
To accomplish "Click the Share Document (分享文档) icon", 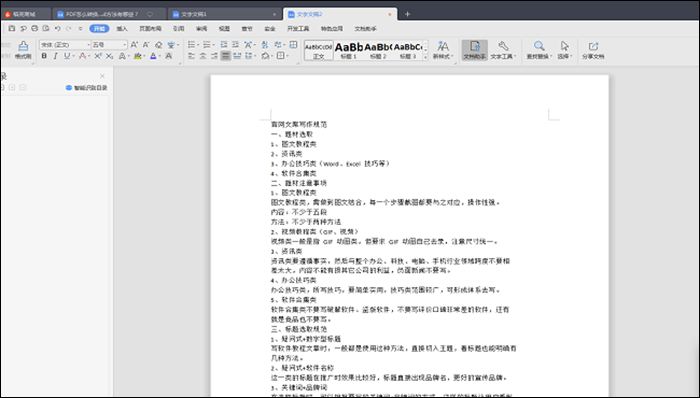I will tap(593, 50).
